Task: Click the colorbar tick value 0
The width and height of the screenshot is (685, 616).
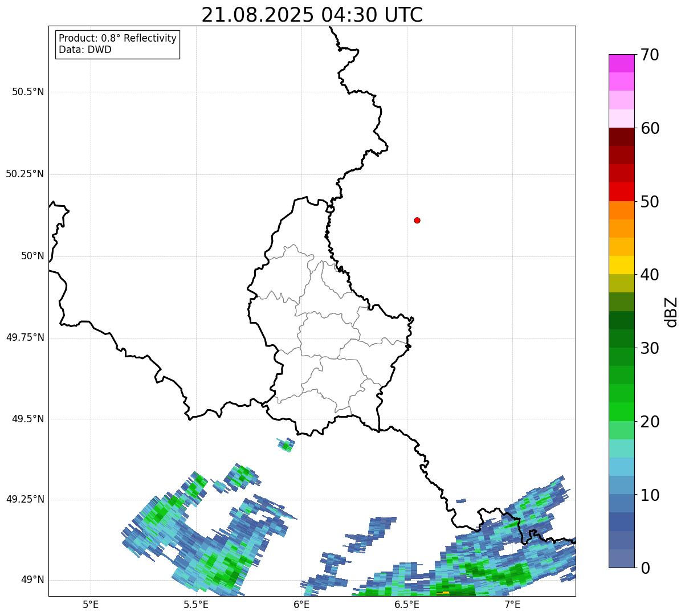Action: (645, 568)
